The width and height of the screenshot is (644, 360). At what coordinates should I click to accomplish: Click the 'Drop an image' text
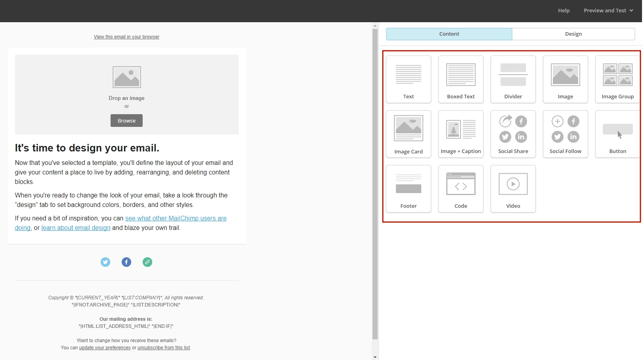click(126, 98)
